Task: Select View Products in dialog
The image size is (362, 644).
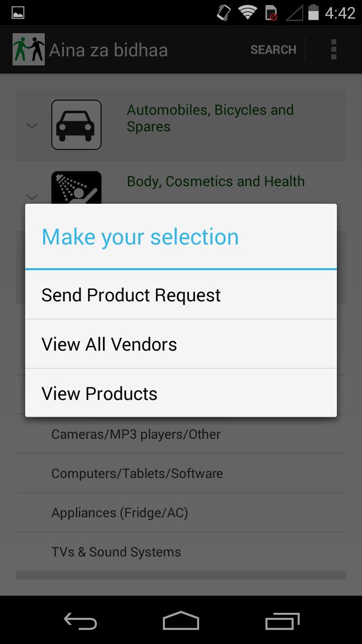Action: pyautogui.click(x=181, y=393)
